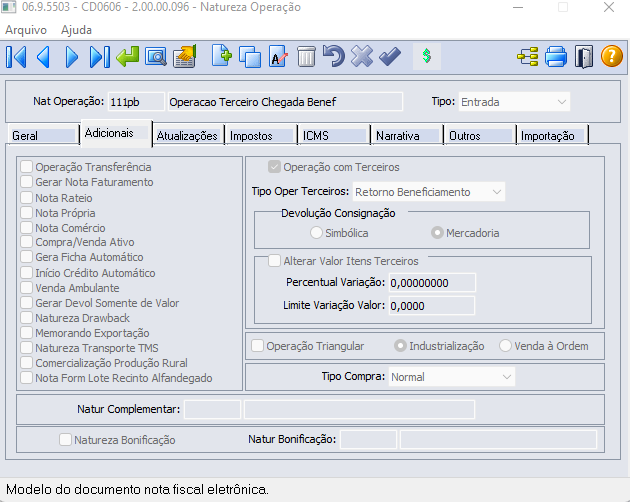Toggle Operação com Terceiros checkbox
630x502 pixels.
click(x=274, y=167)
